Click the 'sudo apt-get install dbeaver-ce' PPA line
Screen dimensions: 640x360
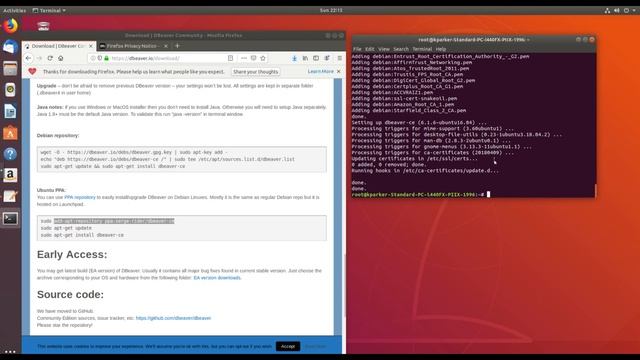[82, 235]
